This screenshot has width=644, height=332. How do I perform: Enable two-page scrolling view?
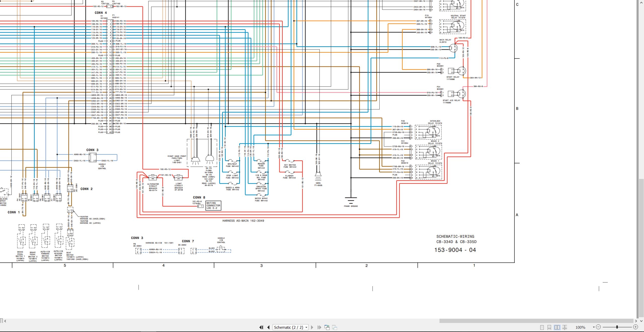pyautogui.click(x=565, y=327)
